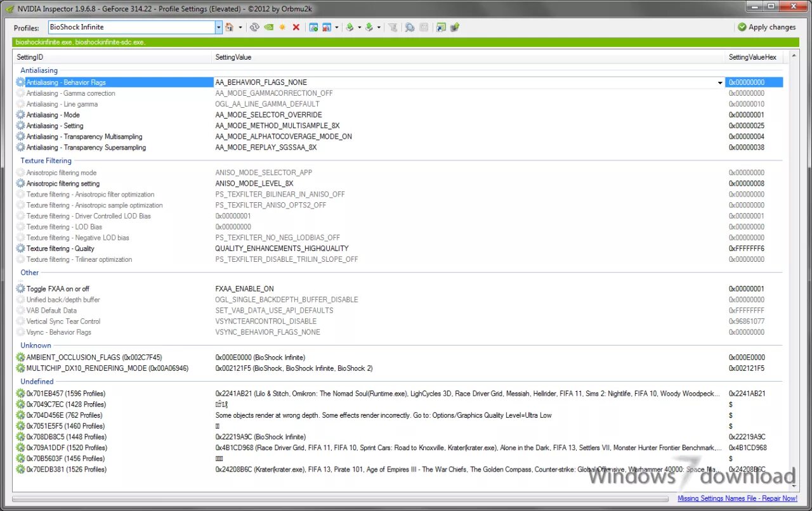Image resolution: width=812 pixels, height=511 pixels.
Task: Click the horizontal scrollbar at bottom
Action: (x=340, y=498)
